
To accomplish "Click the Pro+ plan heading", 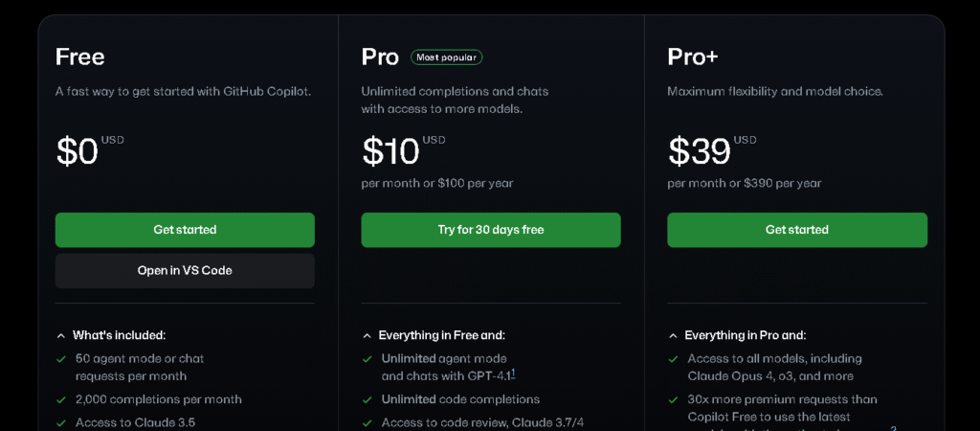I will pyautogui.click(x=693, y=57).
